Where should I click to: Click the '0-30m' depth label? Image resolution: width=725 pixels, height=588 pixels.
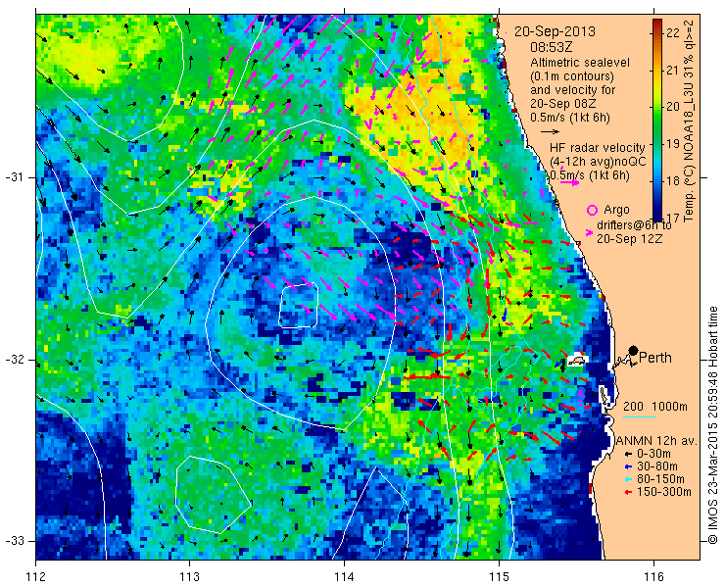(653, 455)
